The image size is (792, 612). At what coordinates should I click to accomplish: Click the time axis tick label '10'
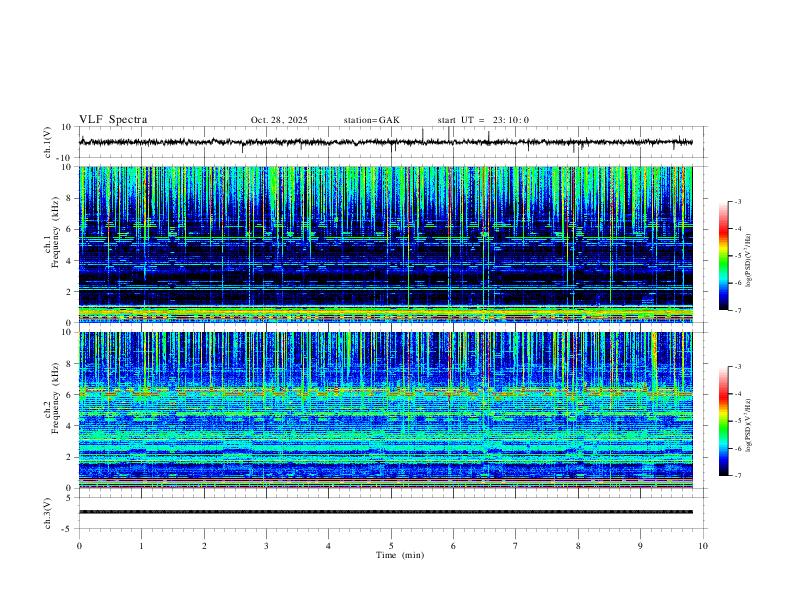(x=703, y=546)
